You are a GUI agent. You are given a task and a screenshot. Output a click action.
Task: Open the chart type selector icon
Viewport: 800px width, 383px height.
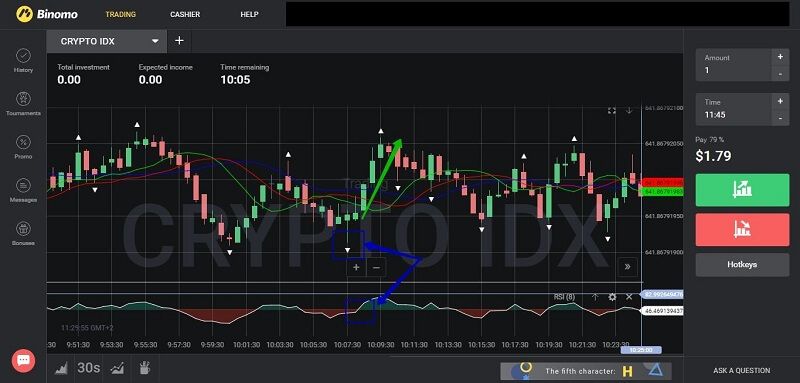(x=61, y=368)
